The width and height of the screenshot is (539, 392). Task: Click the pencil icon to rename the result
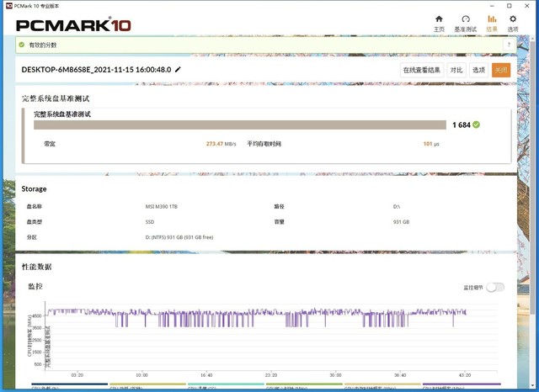[x=178, y=70]
